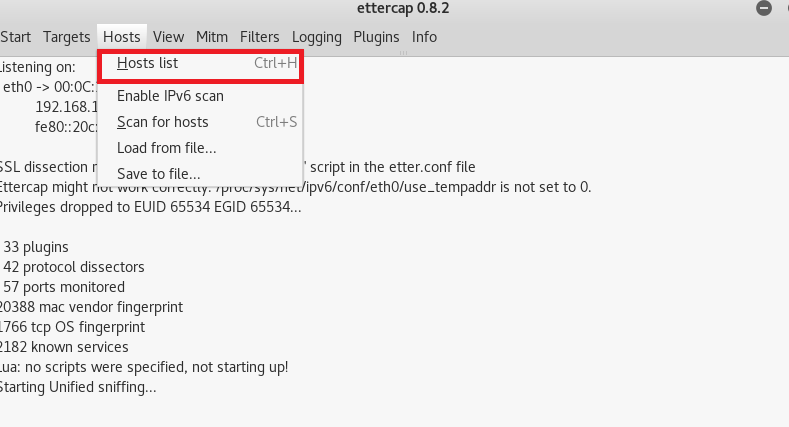The height and width of the screenshot is (427, 789).
Task: Minimize the ettercap window
Action: tap(764, 8)
